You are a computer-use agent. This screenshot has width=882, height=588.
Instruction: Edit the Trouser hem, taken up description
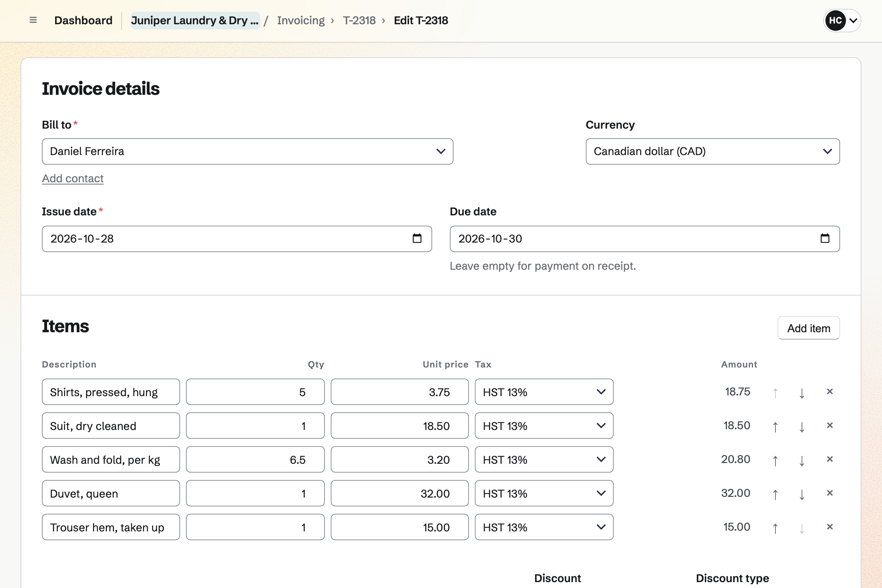(111, 527)
